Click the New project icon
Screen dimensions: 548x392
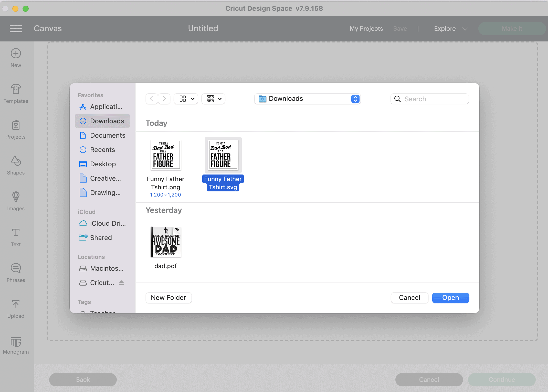(x=16, y=53)
